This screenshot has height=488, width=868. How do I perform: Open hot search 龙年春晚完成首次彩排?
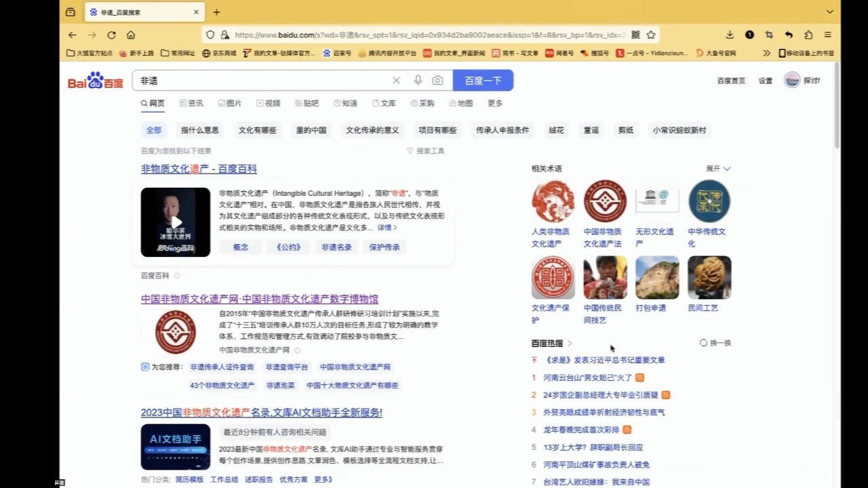(581, 430)
